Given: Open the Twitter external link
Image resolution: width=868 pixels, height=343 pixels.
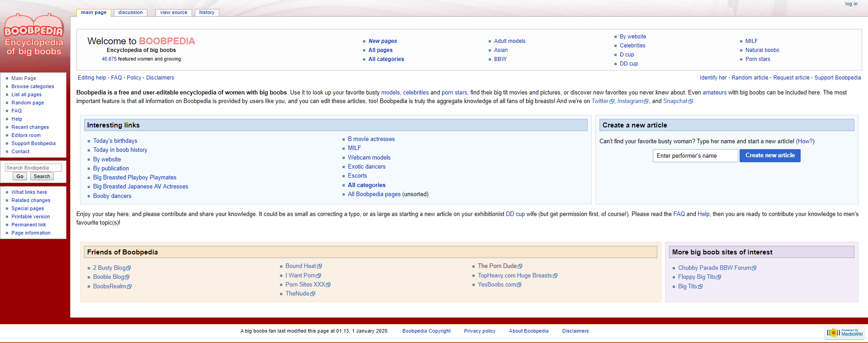Looking at the screenshot, I should click(600, 101).
